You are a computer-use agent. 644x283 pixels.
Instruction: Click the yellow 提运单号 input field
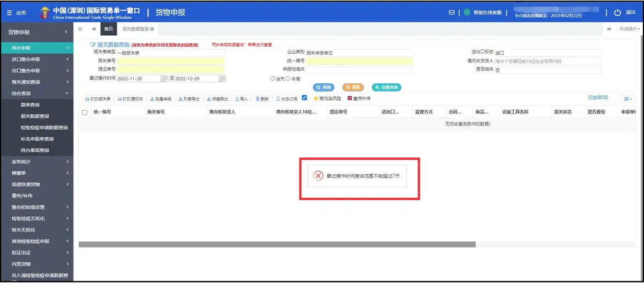(x=170, y=69)
